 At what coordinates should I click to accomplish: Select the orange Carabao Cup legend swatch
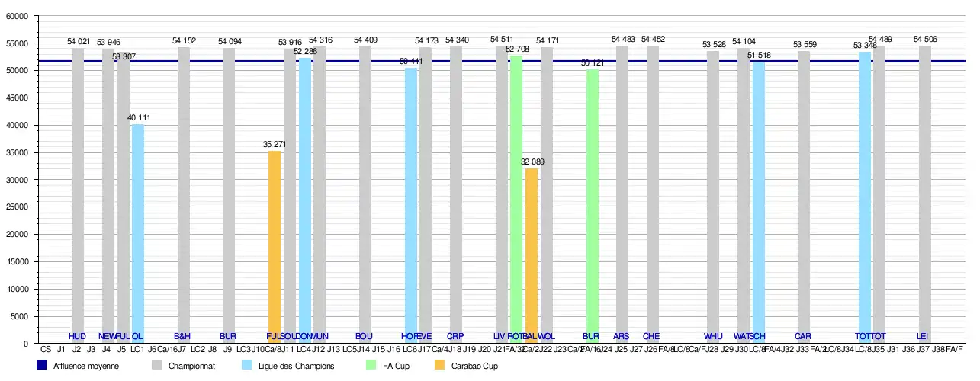[x=439, y=366]
